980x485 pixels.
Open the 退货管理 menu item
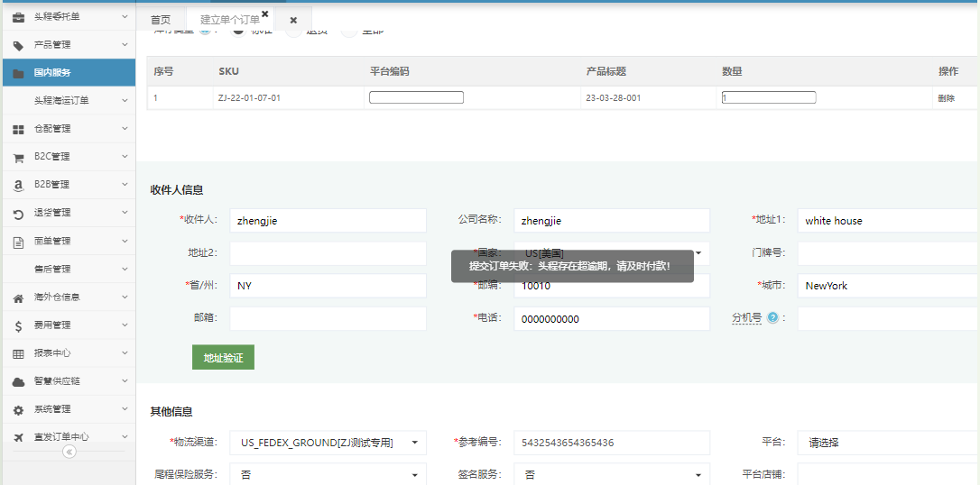(x=68, y=213)
